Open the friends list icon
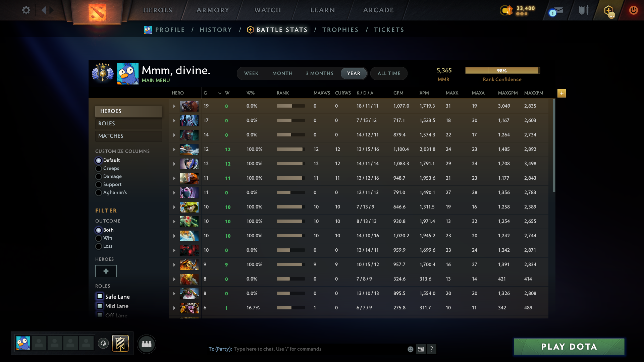Image resolution: width=644 pixels, height=362 pixels. tap(146, 344)
